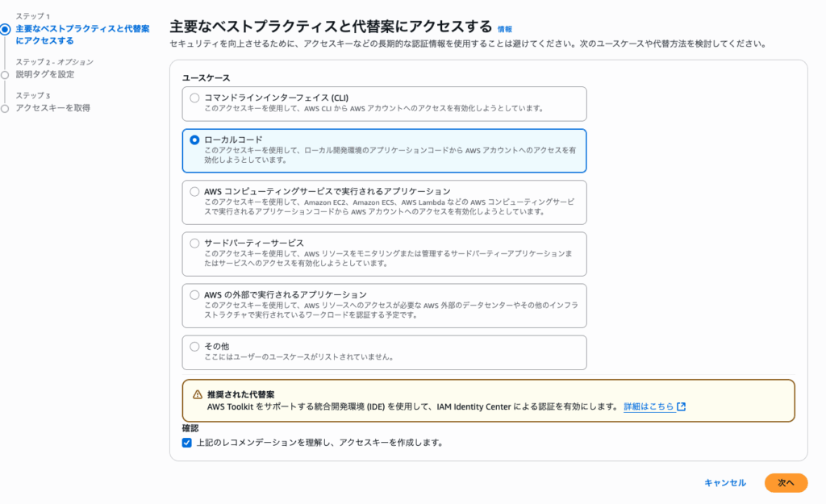The width and height of the screenshot is (826, 504).
Task: Click the step 2 circle indicator
Action: point(6,75)
